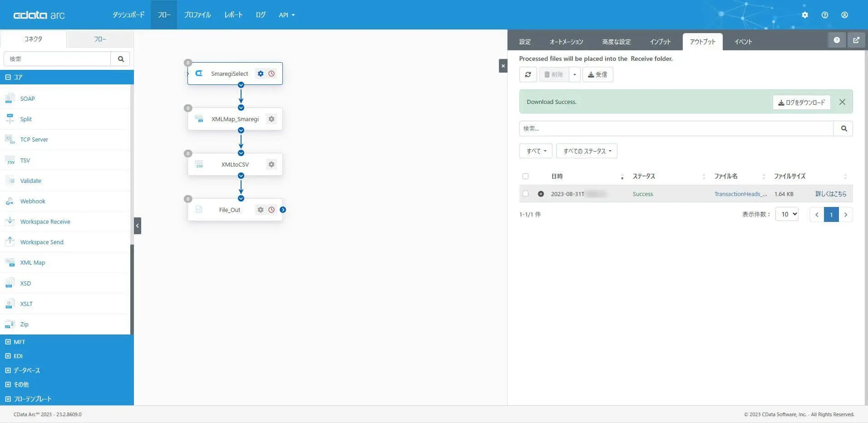Select all files via header checkbox

pos(525,176)
